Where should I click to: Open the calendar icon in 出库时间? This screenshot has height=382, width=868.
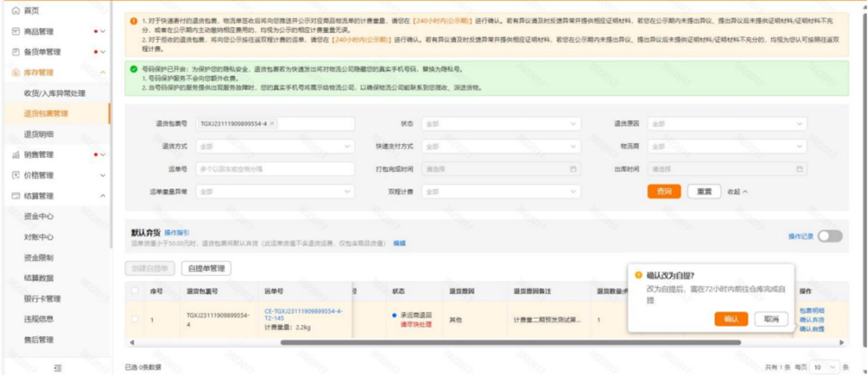click(800, 169)
